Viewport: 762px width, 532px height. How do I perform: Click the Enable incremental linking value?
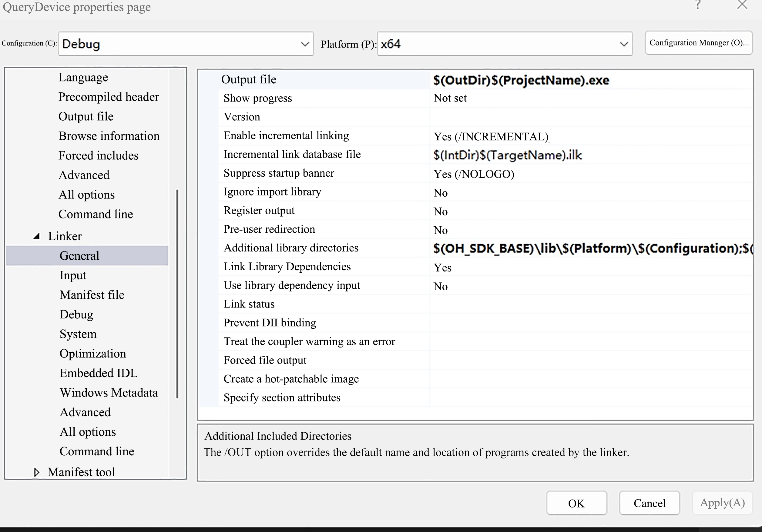tap(491, 137)
